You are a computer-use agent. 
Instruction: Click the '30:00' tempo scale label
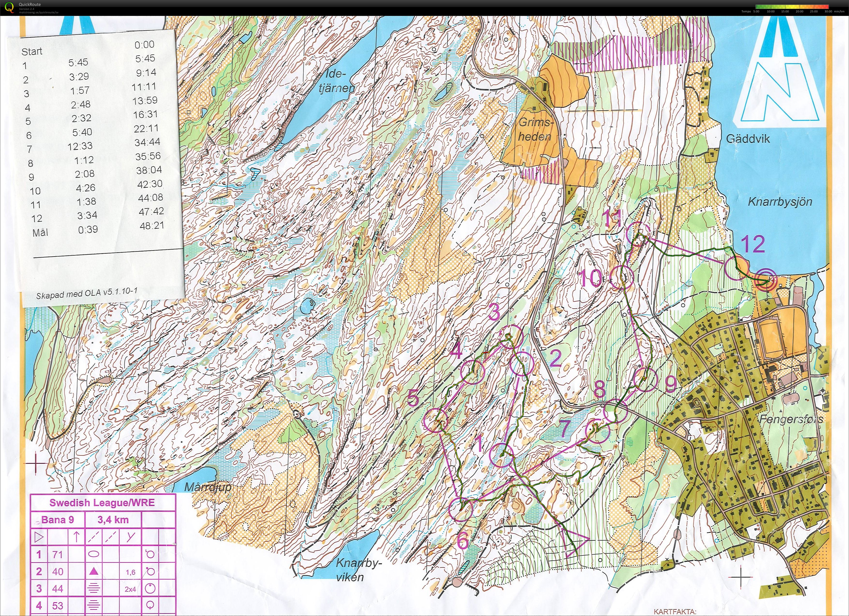[828, 12]
